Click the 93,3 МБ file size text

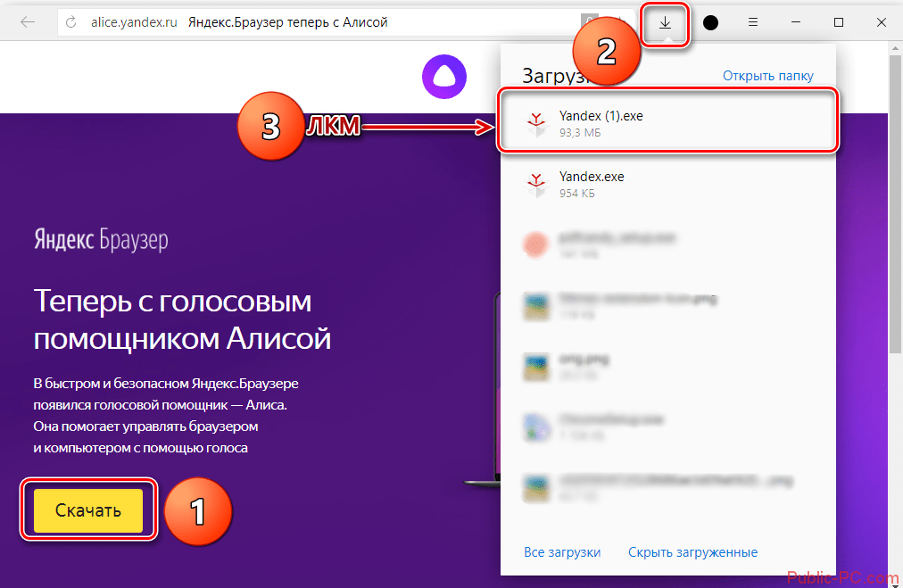point(580,133)
